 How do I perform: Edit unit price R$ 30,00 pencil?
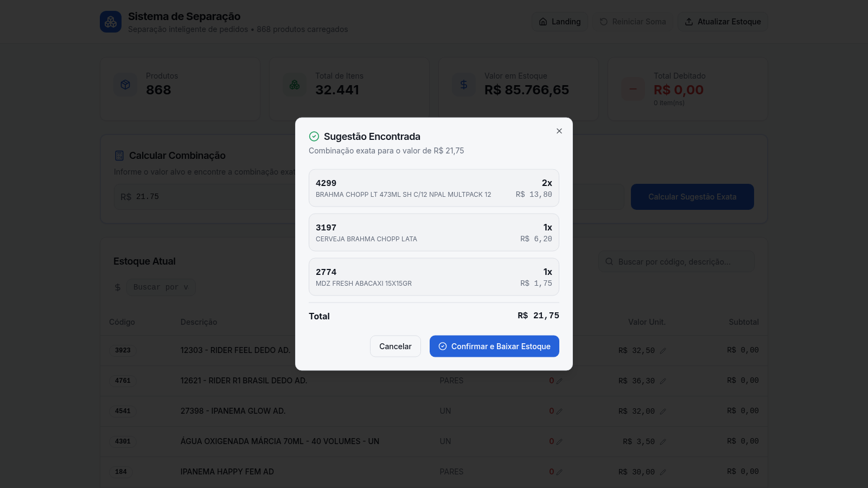[663, 472]
